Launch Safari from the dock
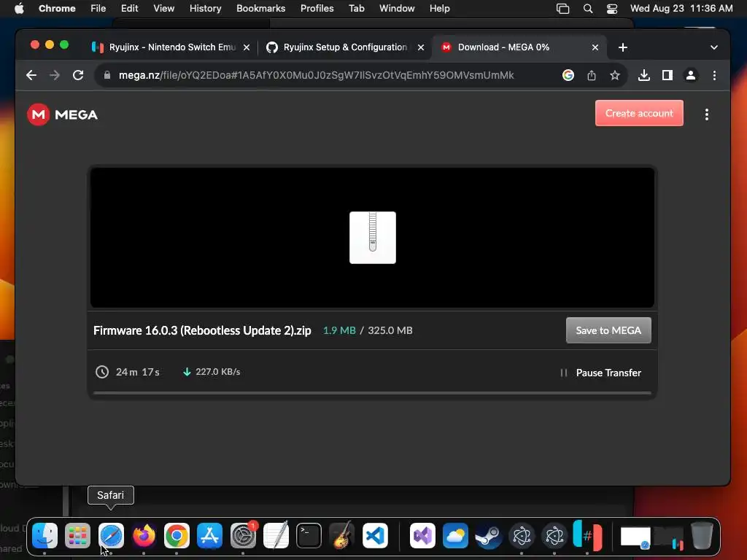The width and height of the screenshot is (747, 560). coord(111,536)
